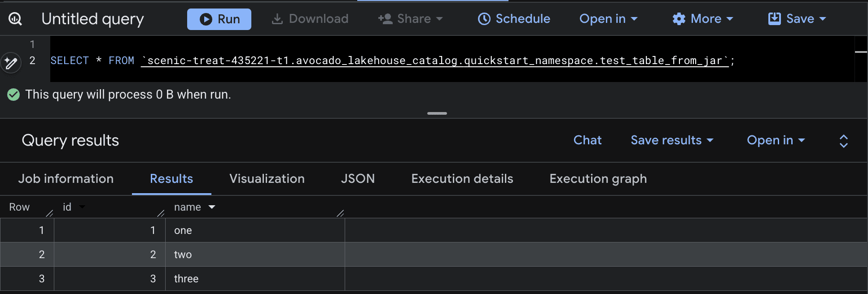Click the magic wand SQL generation icon
The height and width of the screenshot is (294, 868).
click(x=11, y=62)
